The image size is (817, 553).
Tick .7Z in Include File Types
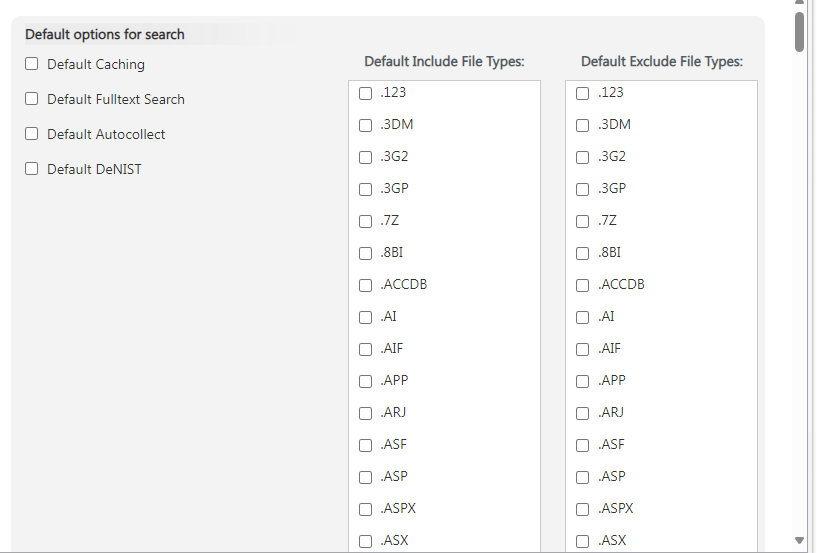coord(365,221)
